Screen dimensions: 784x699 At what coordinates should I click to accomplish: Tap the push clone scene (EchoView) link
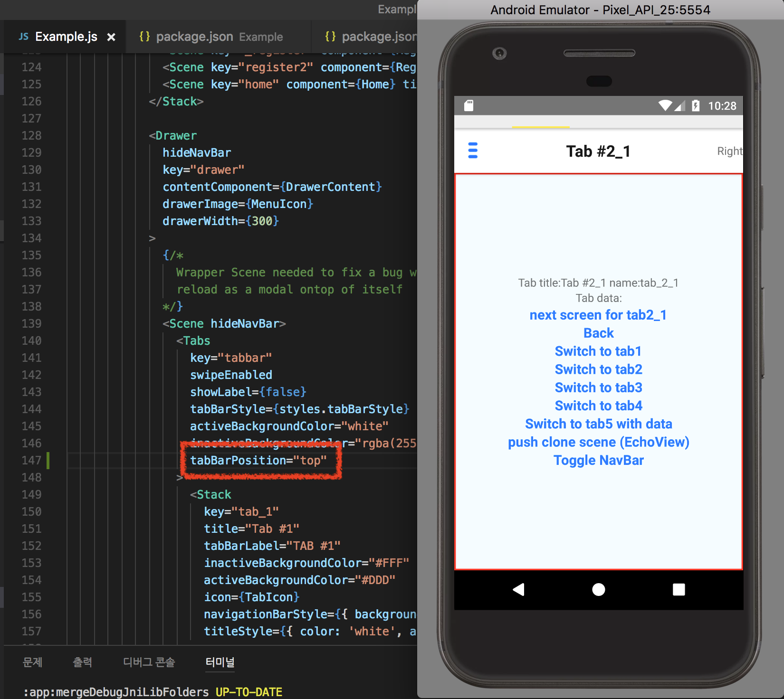(x=598, y=442)
